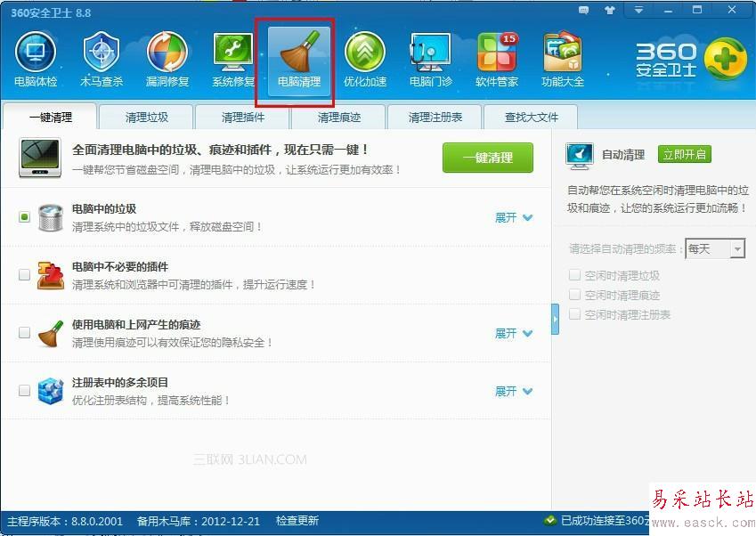The image size is (756, 536).
Task: Click the 电脑中不必要的插件 title text
Action: [x=120, y=266]
